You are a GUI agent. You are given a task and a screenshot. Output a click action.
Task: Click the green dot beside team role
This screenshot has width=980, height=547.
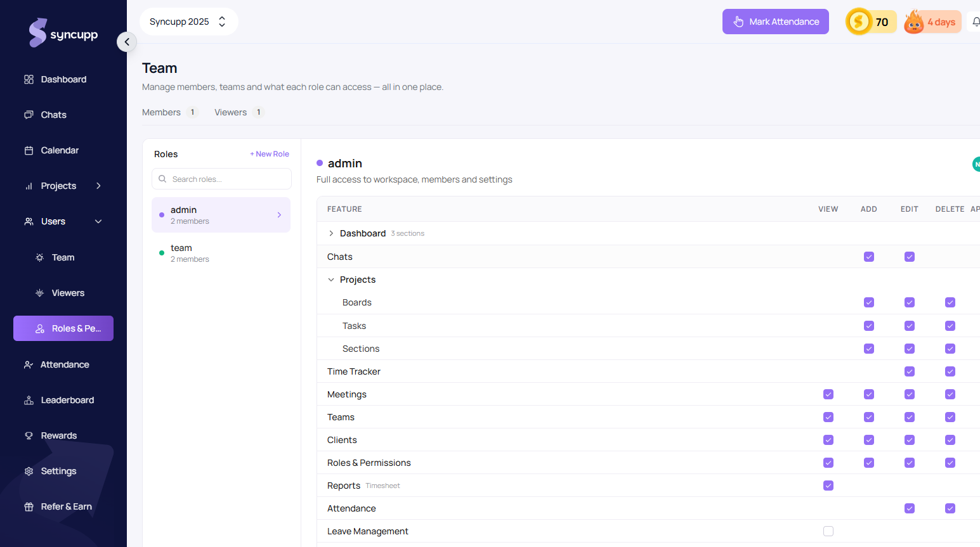[x=162, y=253]
